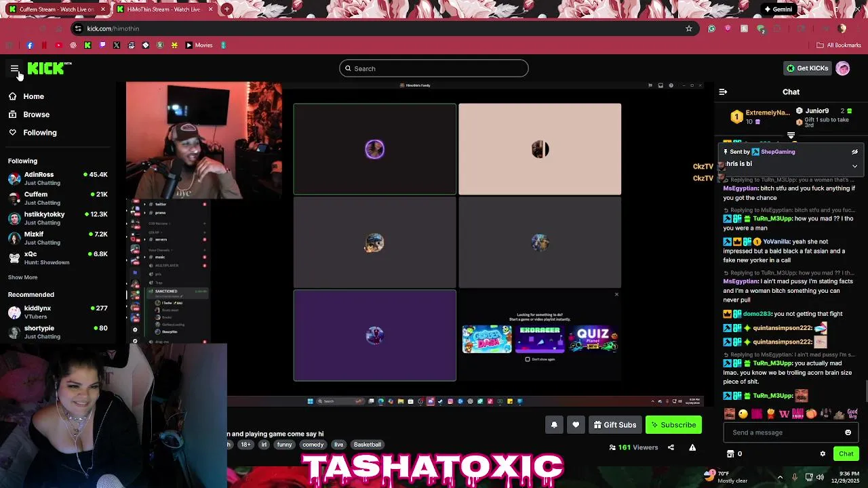Open the user profile avatar in Kick header

[x=843, y=68]
